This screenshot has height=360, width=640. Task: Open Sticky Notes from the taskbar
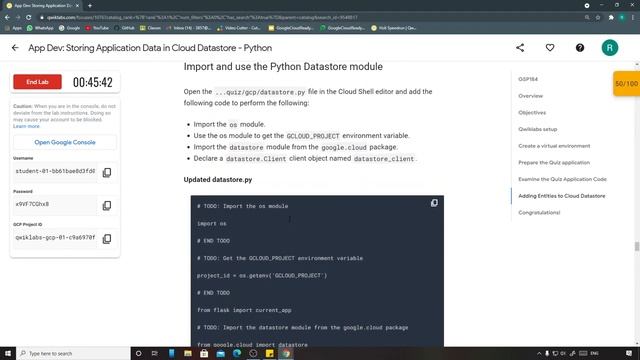pos(269,353)
